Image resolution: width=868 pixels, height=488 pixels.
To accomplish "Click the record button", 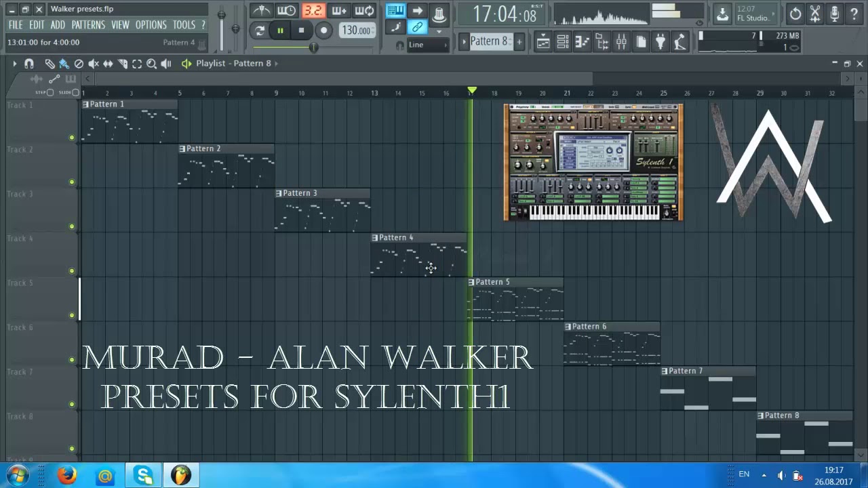I will point(323,30).
